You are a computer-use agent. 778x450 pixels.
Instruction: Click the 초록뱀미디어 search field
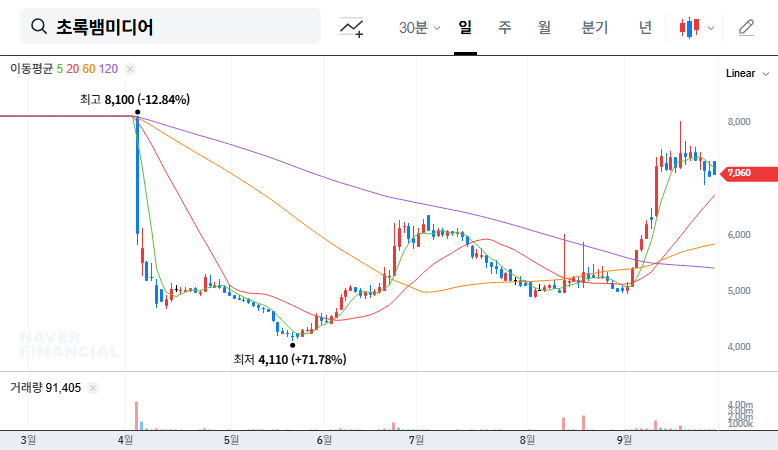tap(170, 26)
